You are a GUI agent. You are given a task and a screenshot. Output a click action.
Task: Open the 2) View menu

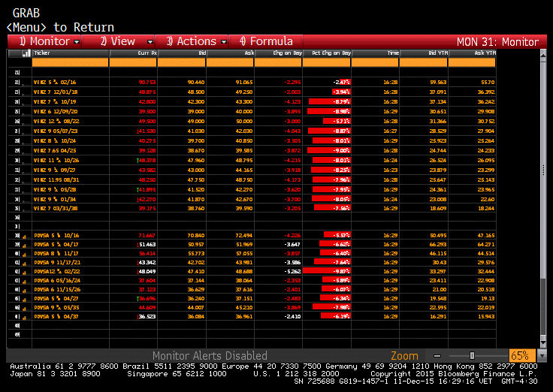coord(118,41)
